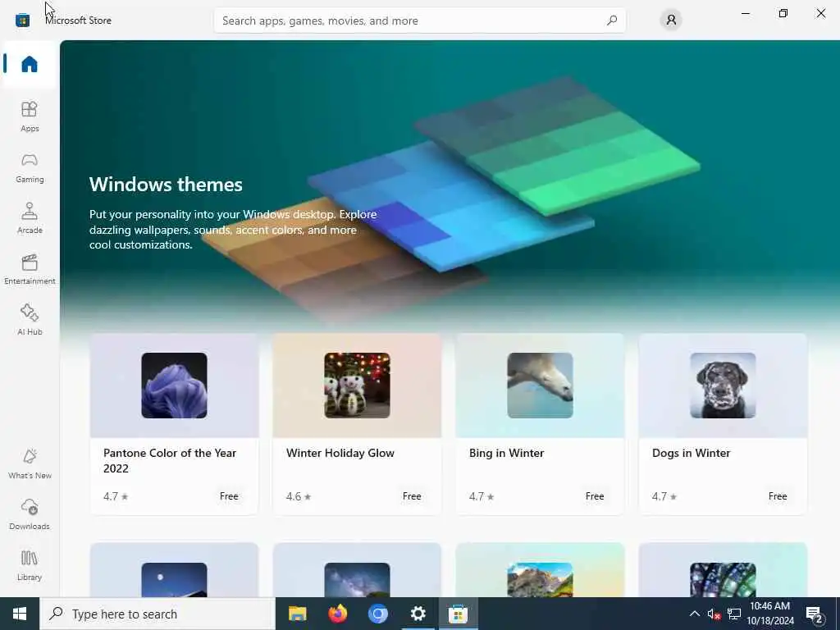Open the Apps section

point(30,116)
